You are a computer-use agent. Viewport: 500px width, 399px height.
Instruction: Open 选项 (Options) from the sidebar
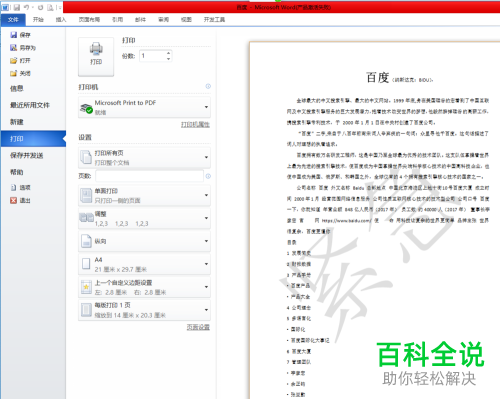click(x=20, y=187)
